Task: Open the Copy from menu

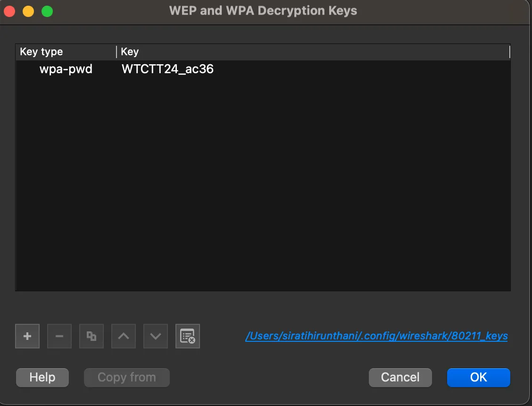Action: (126, 377)
